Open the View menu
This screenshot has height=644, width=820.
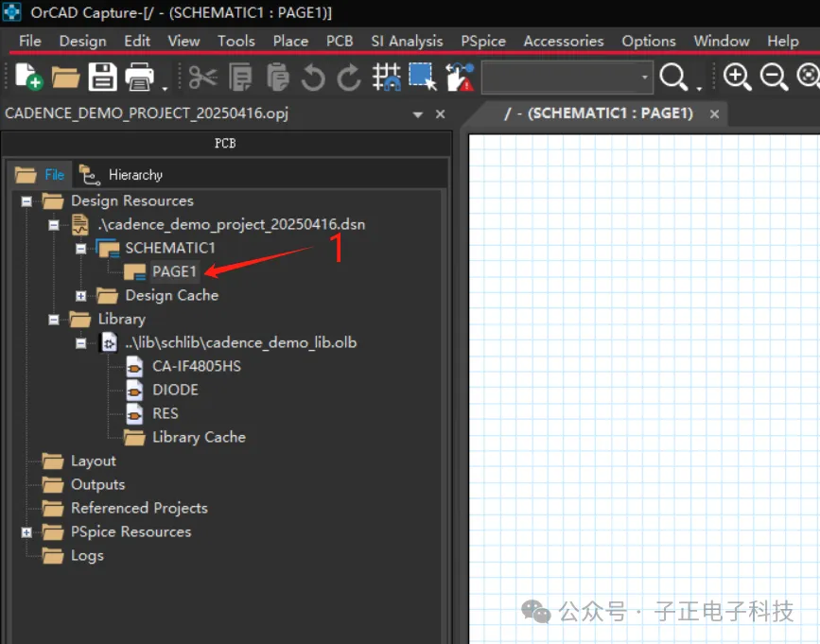(183, 41)
